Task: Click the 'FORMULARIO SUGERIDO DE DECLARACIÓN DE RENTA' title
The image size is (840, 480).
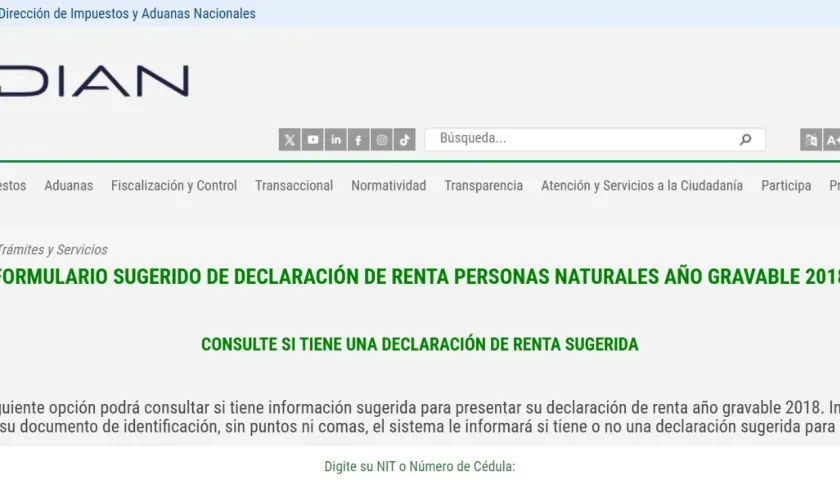Action: click(419, 276)
